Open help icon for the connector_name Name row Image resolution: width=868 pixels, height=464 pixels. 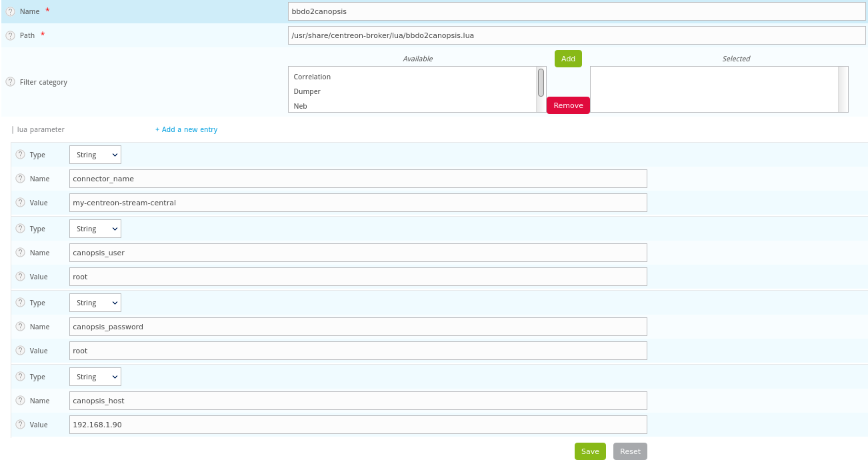(x=20, y=179)
